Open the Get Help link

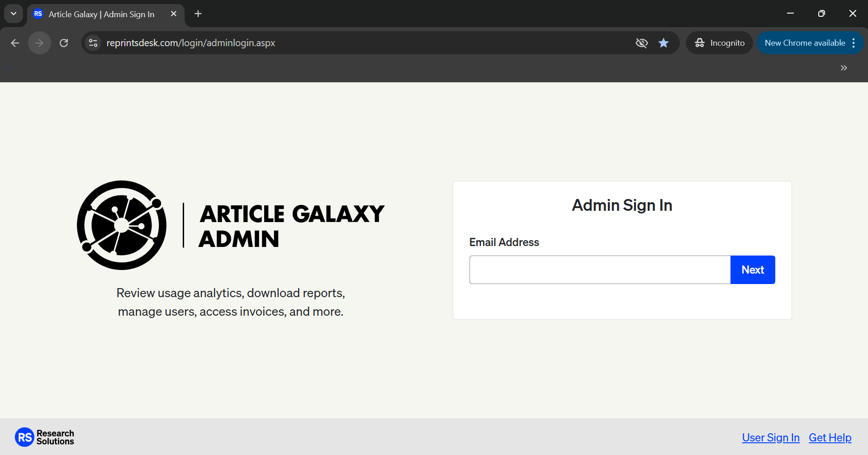tap(830, 437)
